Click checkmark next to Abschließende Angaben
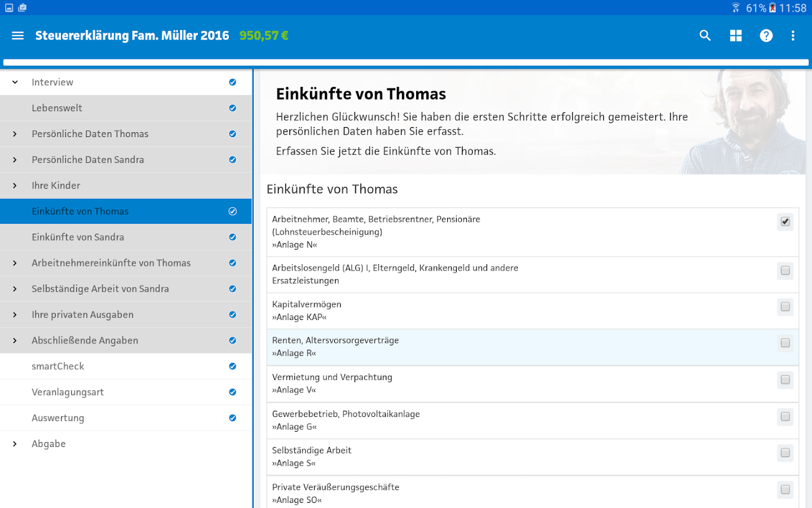 (232, 340)
